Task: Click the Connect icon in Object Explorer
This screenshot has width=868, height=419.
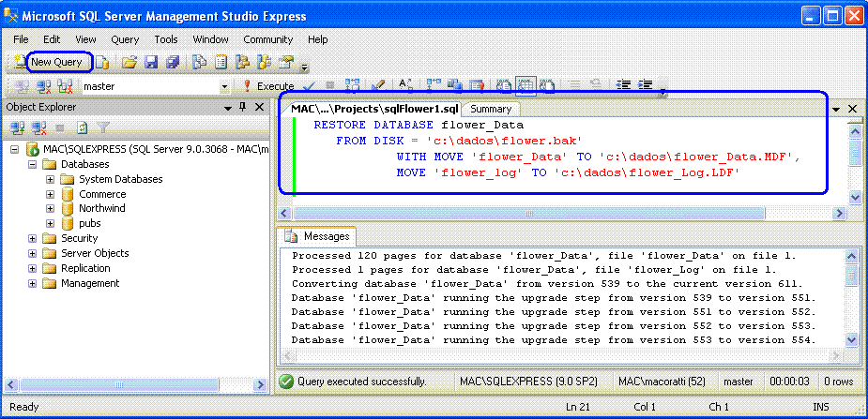Action: [x=16, y=127]
